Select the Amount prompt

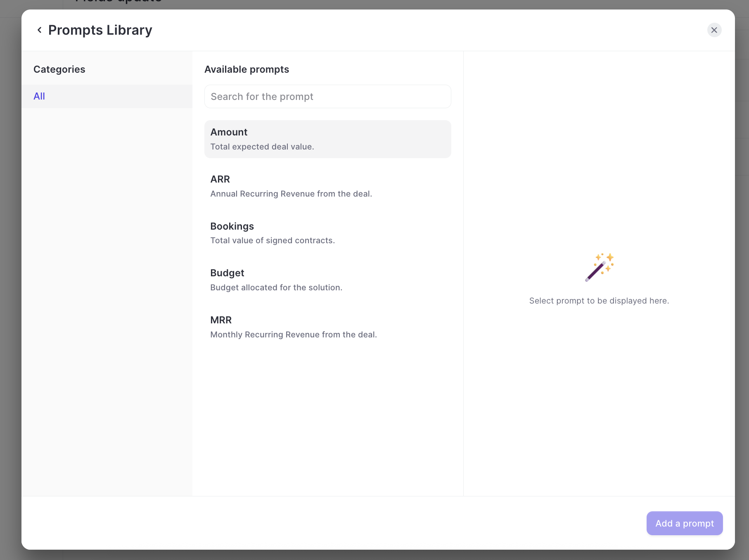(328, 139)
